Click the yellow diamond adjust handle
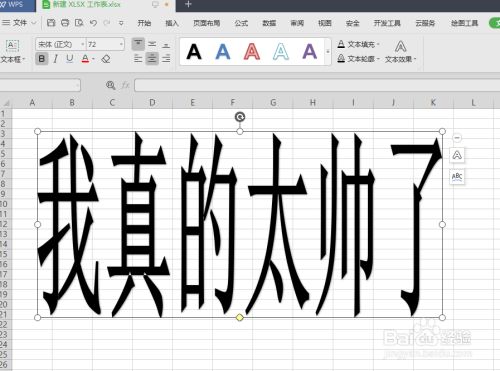500x371 pixels. click(239, 317)
